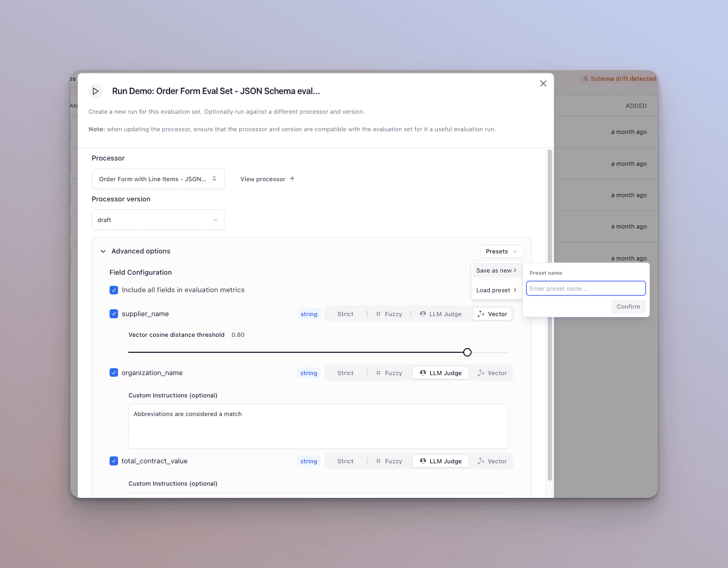Choose Fuzzy matching for total_contract_value
This screenshot has width=728, height=568.
click(389, 461)
